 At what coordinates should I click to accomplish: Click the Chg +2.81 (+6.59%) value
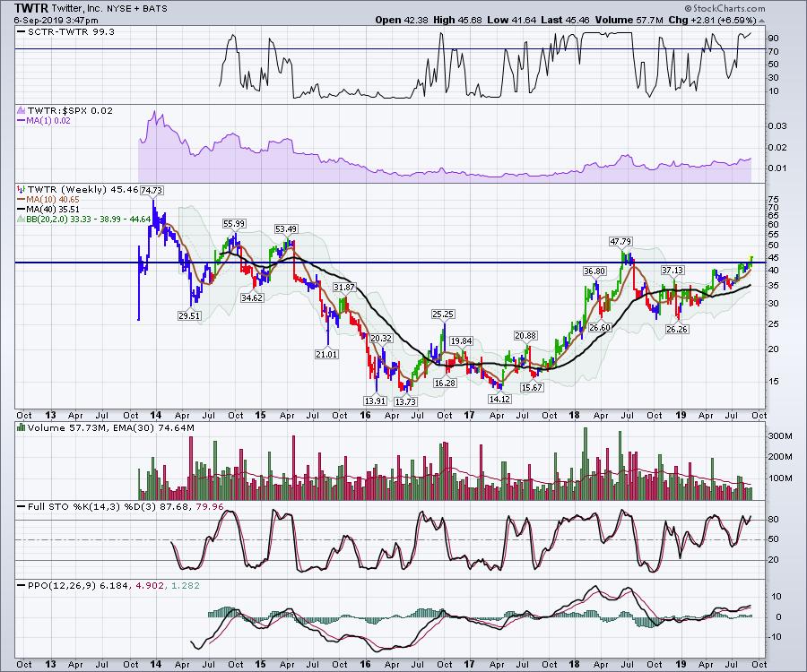coord(712,20)
